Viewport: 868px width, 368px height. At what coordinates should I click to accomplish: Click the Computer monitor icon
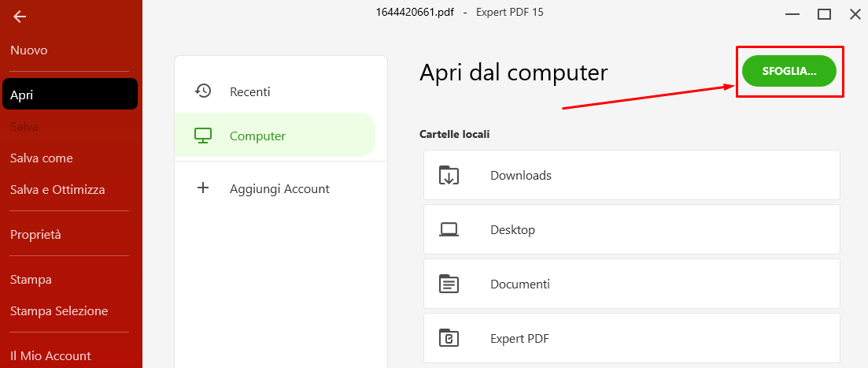tap(203, 136)
